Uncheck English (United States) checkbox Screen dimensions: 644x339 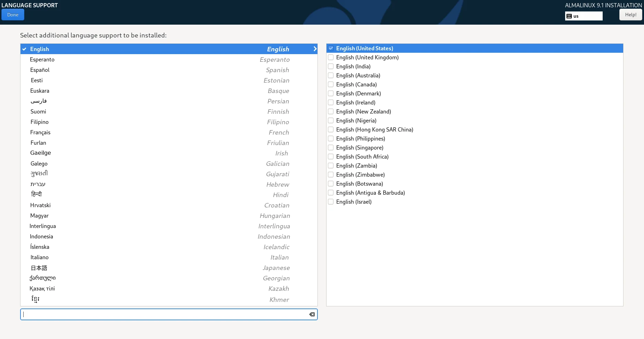coord(331,49)
